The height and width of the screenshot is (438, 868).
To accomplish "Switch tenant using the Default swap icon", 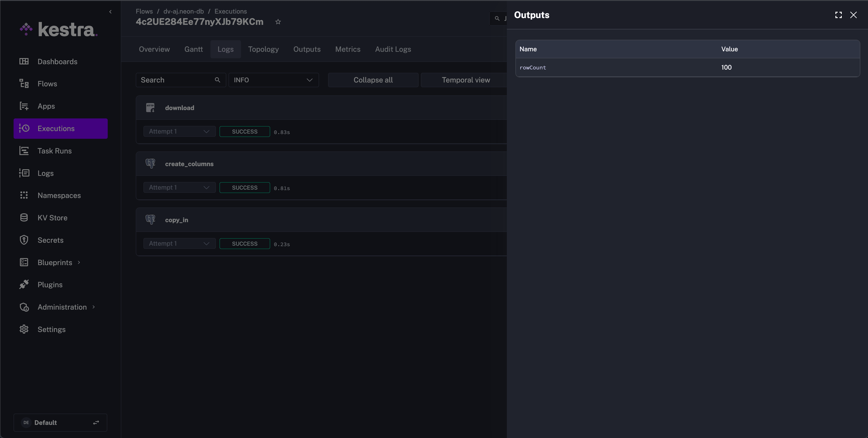I will 96,422.
